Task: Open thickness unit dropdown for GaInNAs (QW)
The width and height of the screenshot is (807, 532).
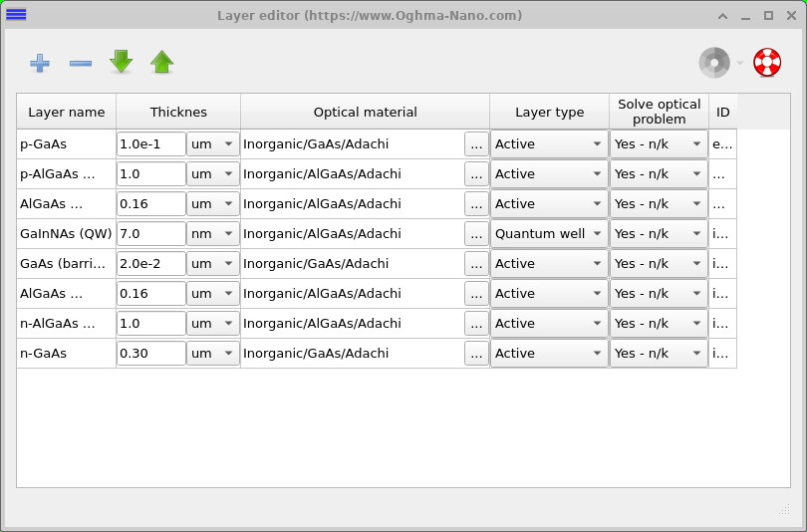Action: pyautogui.click(x=212, y=233)
